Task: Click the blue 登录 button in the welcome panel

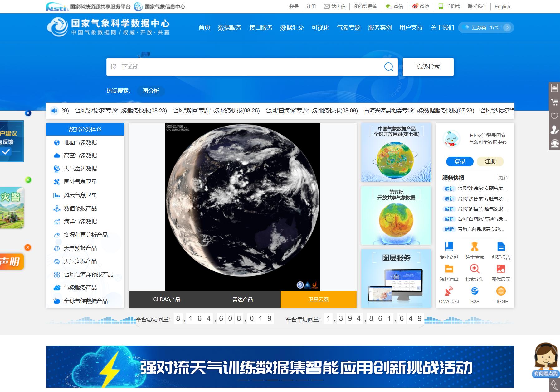Action: [460, 161]
